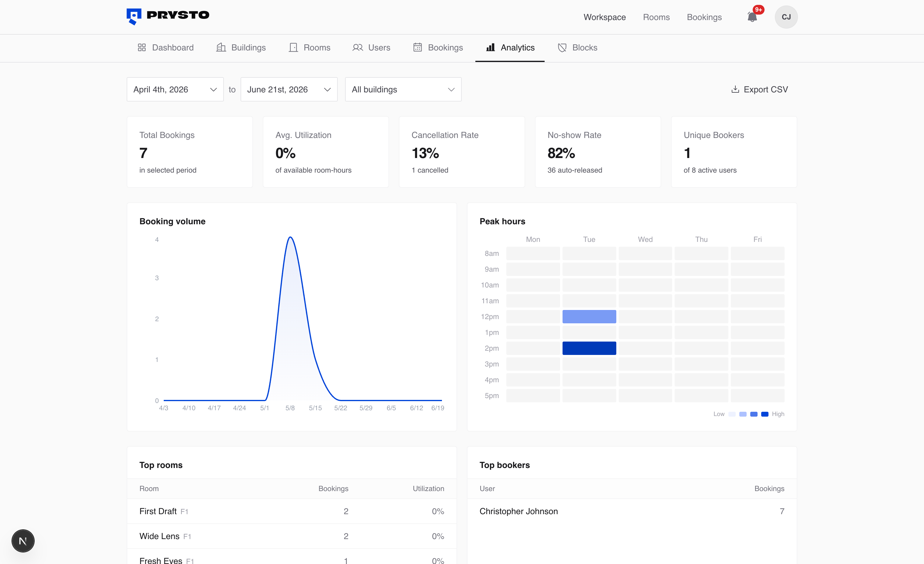Viewport: 924px width, 564px height.
Task: Open Workspace in top navigation
Action: pyautogui.click(x=604, y=17)
